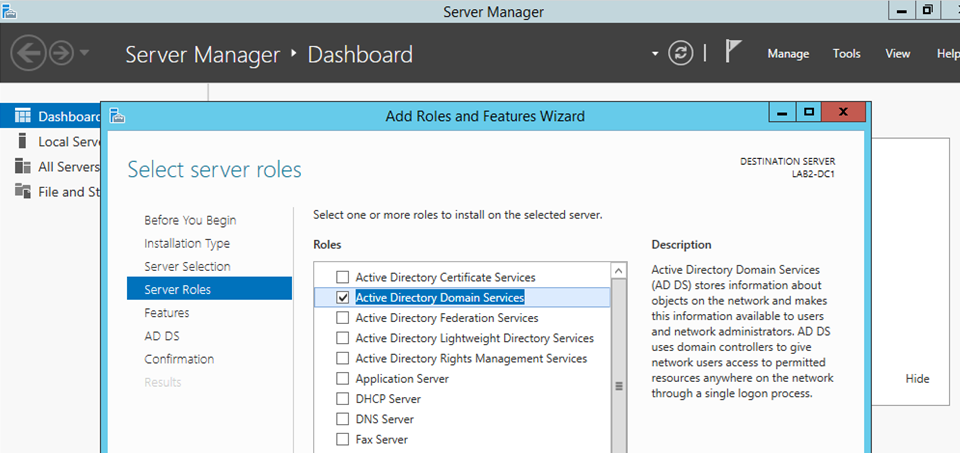Select the Local Server sidebar icon
The height and width of the screenshot is (453, 960).
tap(23, 141)
